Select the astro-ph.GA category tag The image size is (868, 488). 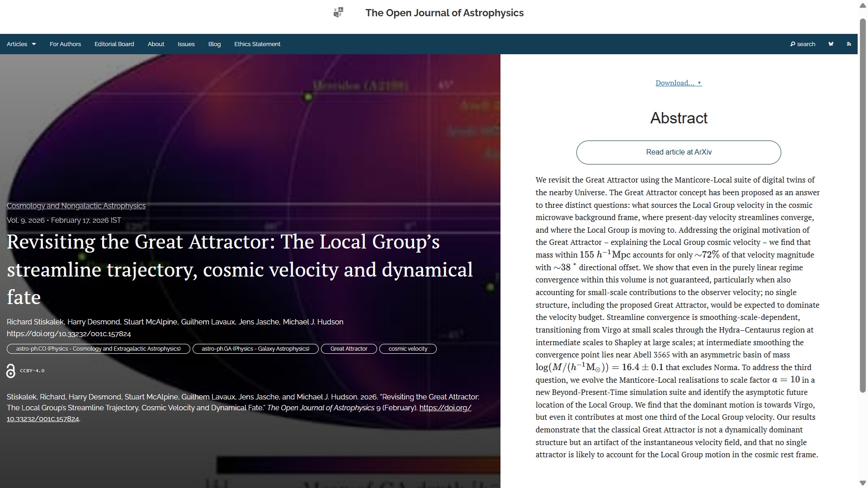tap(255, 349)
